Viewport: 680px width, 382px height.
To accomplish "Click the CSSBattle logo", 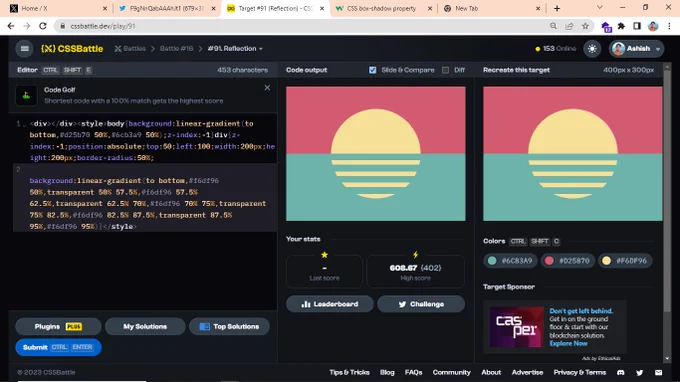I will tap(72, 49).
